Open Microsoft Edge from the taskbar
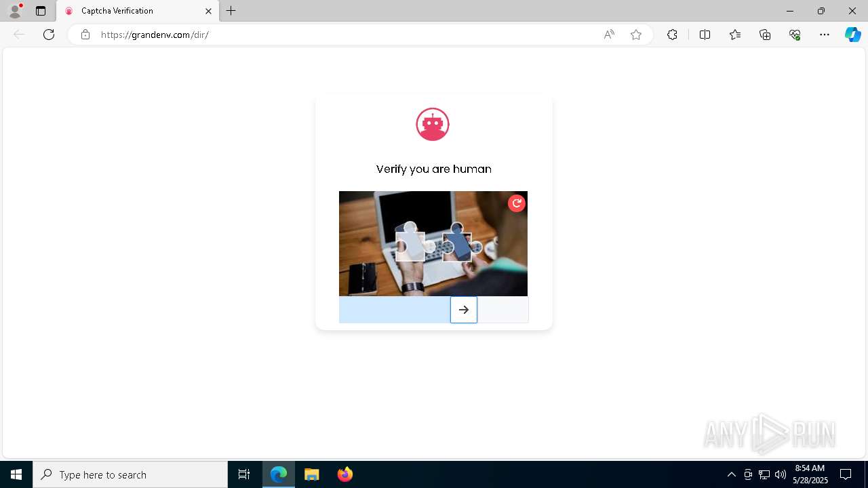 [x=279, y=474]
